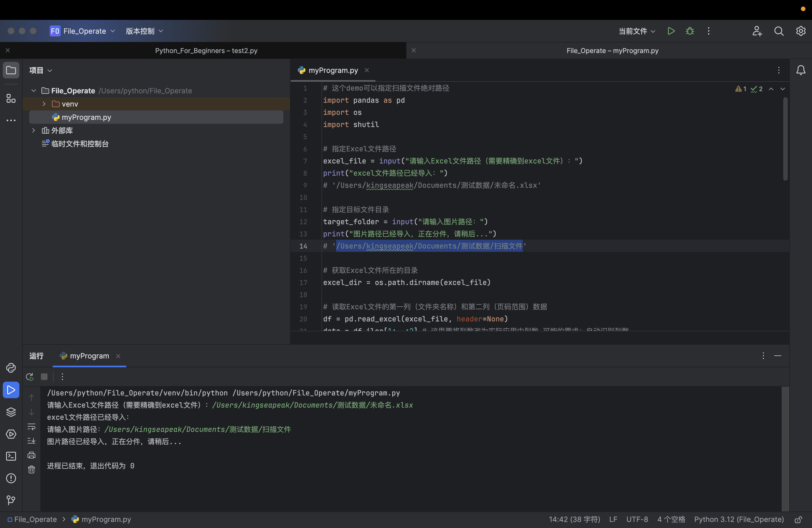Screen dimensions: 812x528
Task: Open the 版本控制 dropdown menu
Action: click(144, 31)
